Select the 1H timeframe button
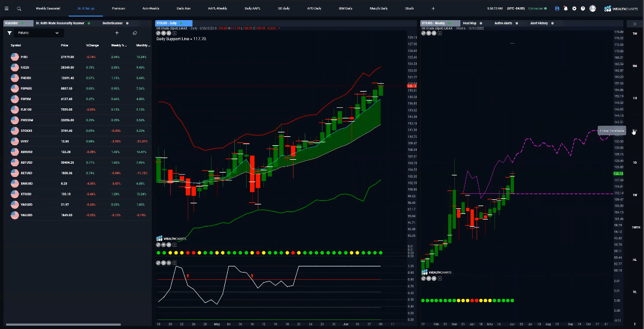 pos(635,98)
